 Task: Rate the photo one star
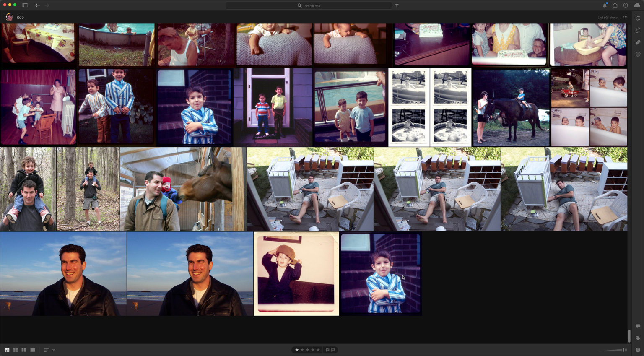(297, 349)
